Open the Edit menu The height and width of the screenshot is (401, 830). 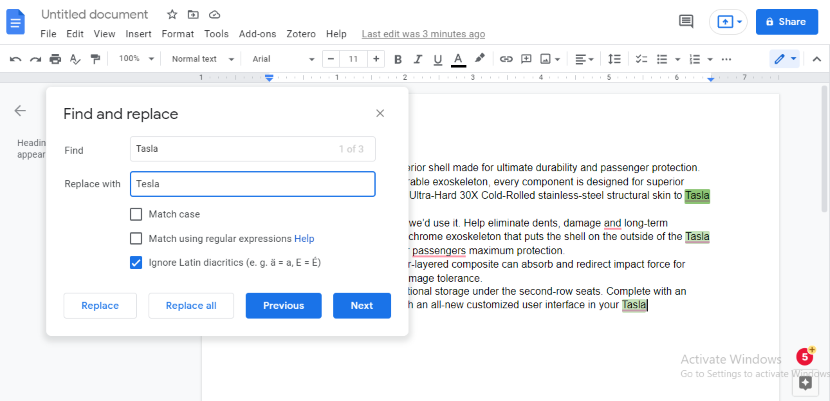(x=75, y=34)
